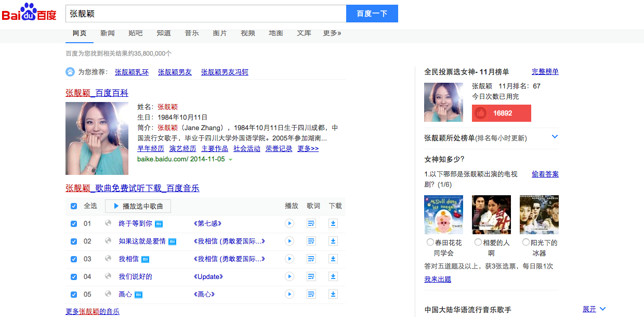Play song 如果这就是爱情
The width and height of the screenshot is (644, 317).
pos(290,241)
